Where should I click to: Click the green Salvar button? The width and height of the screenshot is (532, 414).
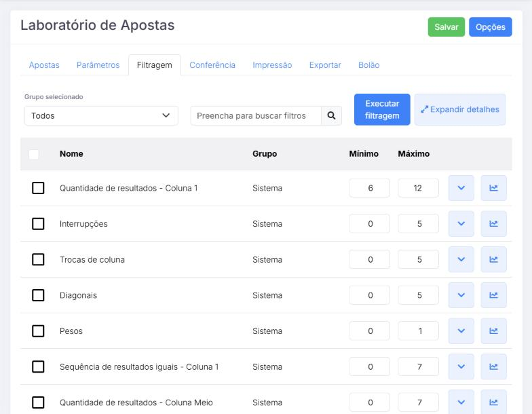point(446,27)
